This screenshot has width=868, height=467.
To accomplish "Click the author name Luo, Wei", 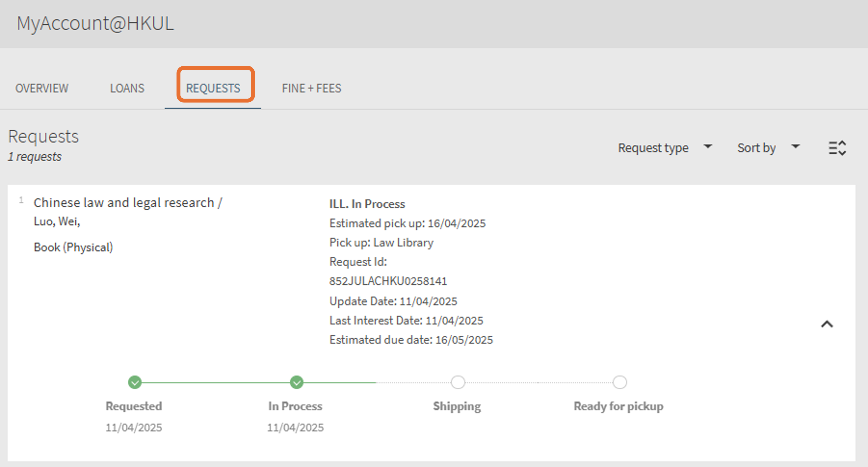I will tap(57, 221).
